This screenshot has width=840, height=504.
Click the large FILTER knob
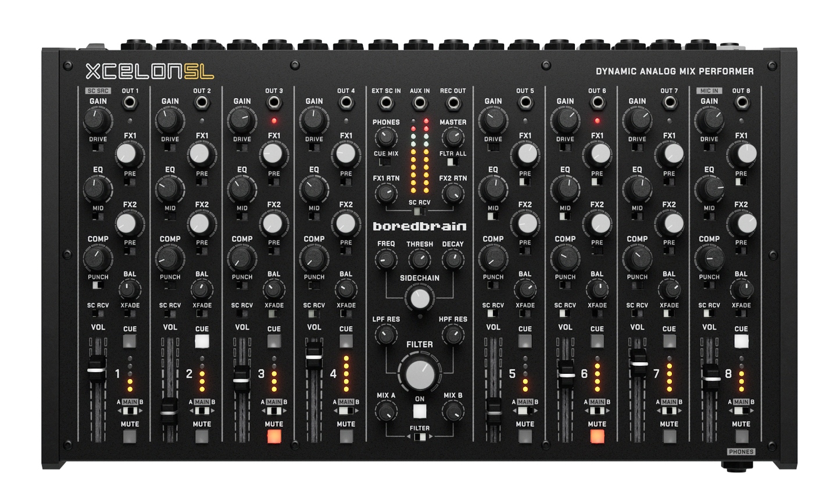tap(420, 374)
